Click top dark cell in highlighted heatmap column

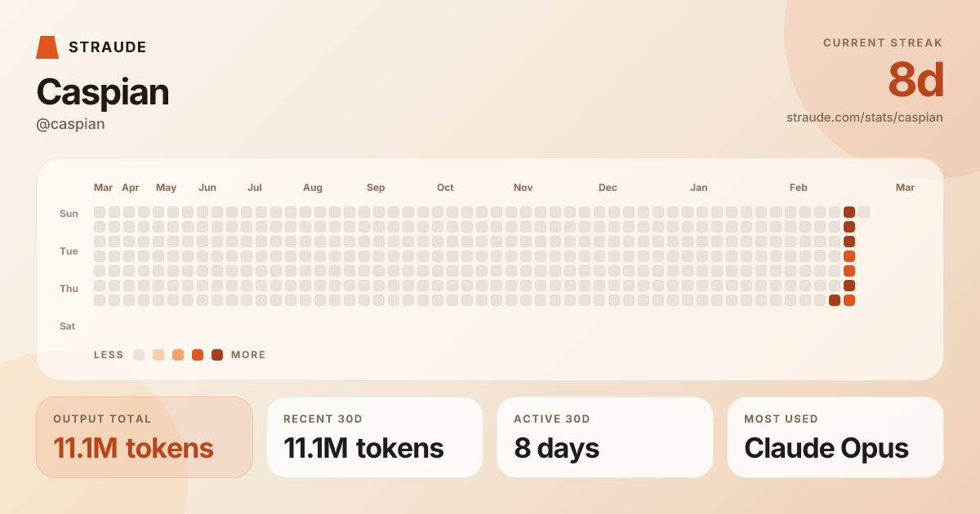pos(849,212)
